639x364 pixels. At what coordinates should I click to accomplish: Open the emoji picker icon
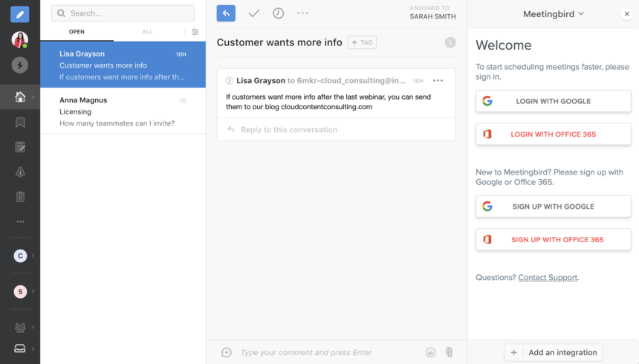430,353
